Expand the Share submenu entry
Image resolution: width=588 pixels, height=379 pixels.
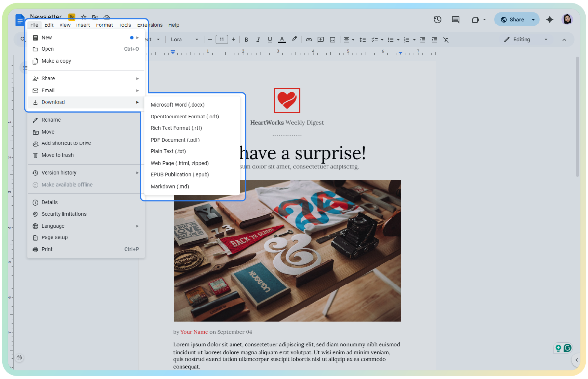pos(86,78)
